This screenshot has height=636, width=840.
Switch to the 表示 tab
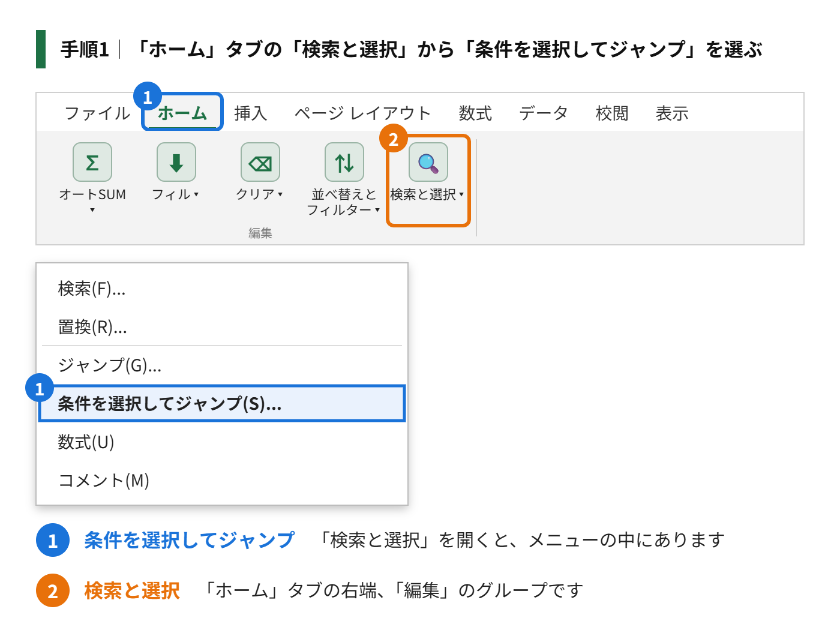pos(672,113)
